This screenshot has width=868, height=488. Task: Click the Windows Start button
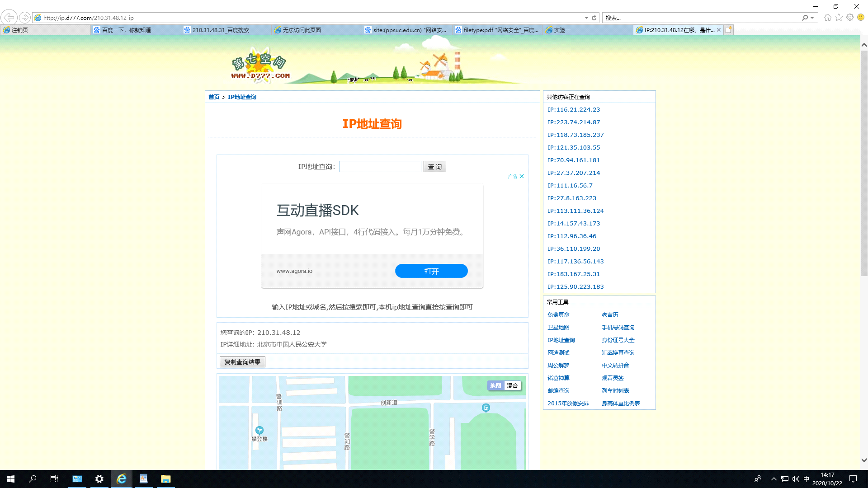[11, 479]
